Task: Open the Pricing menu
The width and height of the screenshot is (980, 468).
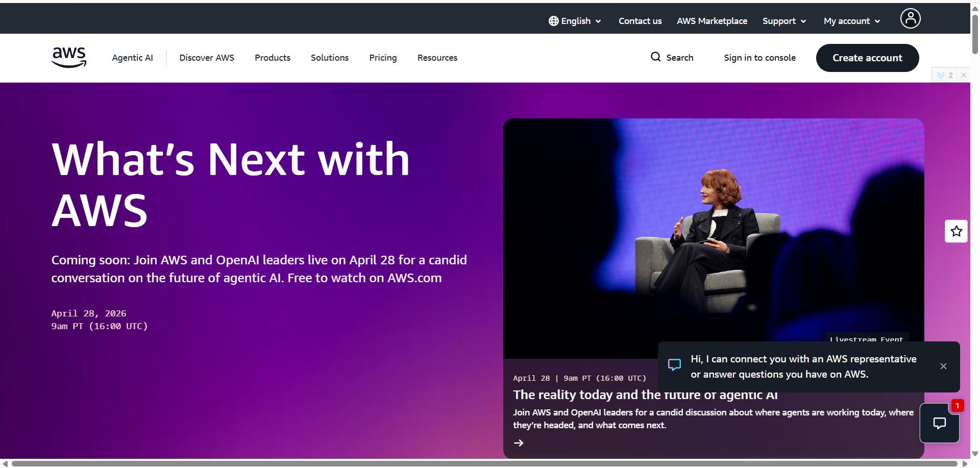Action: tap(383, 58)
